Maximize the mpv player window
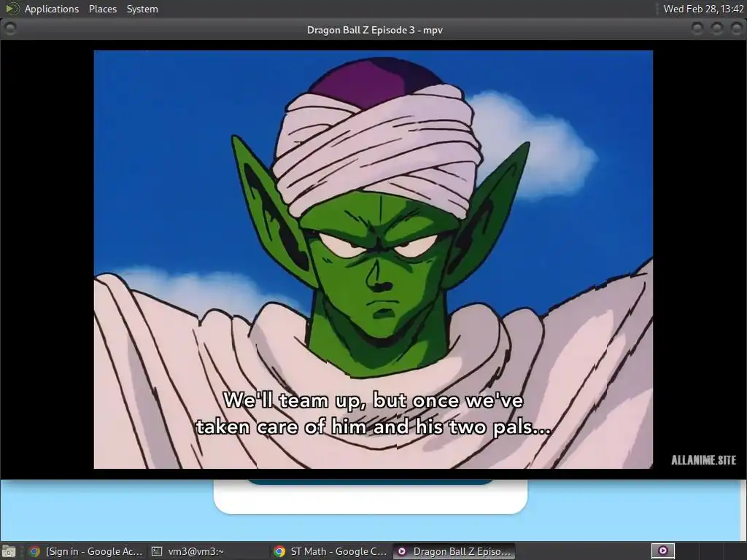The width and height of the screenshot is (747, 560). [717, 28]
